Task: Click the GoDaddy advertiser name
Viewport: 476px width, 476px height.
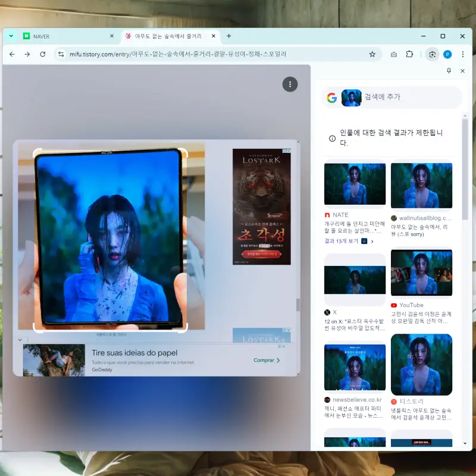Action: [102, 369]
